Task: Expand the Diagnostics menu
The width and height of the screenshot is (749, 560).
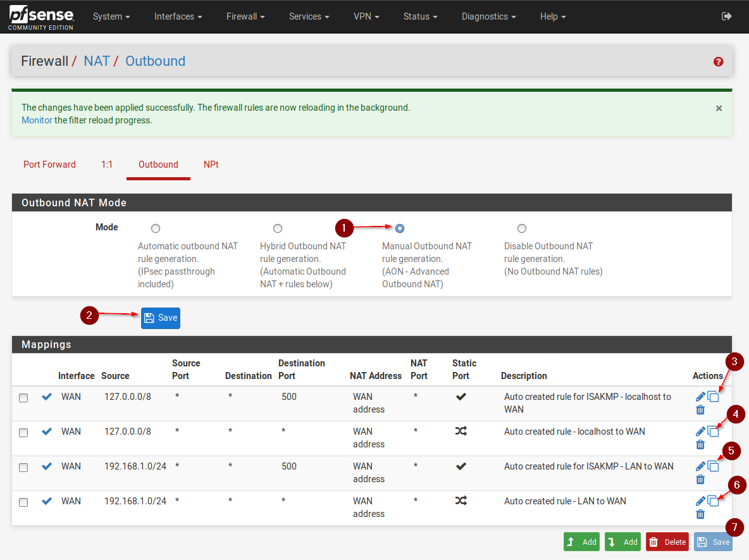Action: click(x=488, y=16)
